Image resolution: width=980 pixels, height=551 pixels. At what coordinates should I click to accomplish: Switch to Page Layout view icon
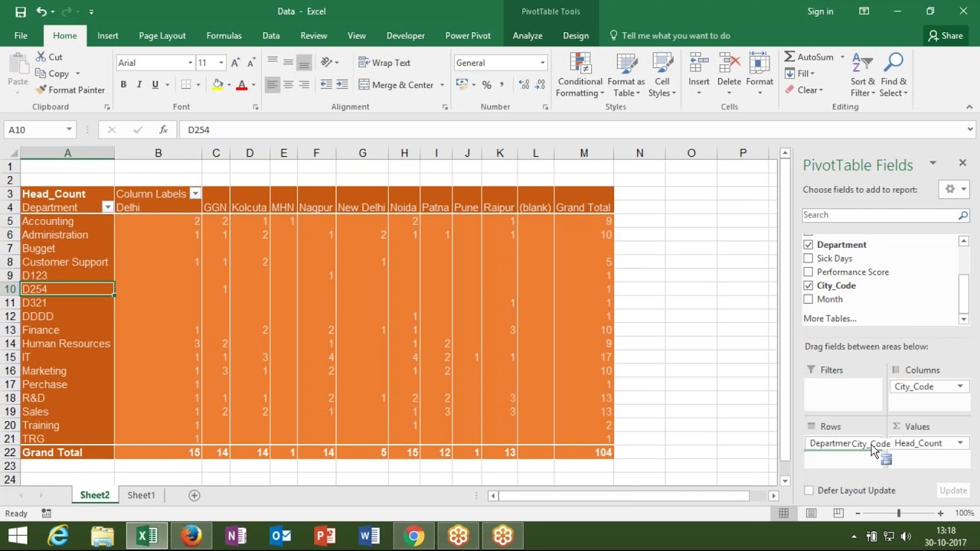point(811,513)
